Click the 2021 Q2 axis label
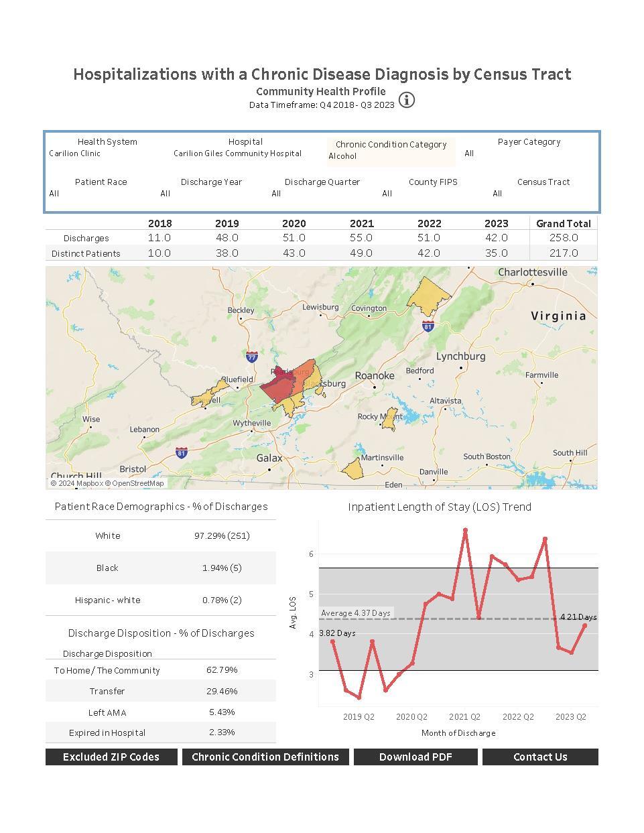Image resolution: width=644 pixels, height=833 pixels. point(464,717)
